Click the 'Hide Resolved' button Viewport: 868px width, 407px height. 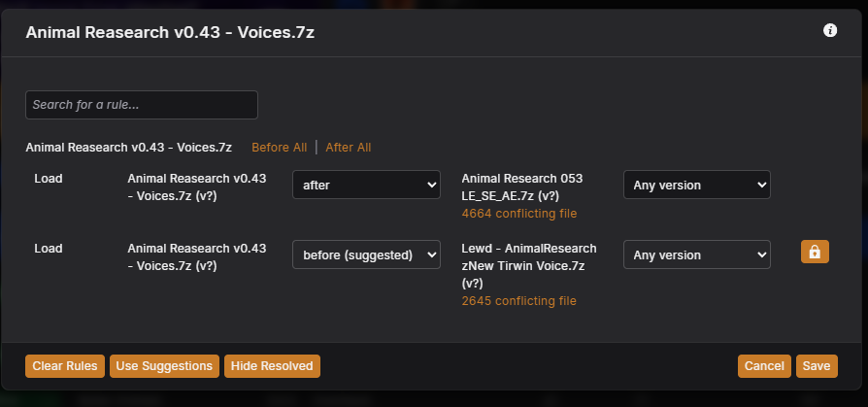click(x=272, y=366)
